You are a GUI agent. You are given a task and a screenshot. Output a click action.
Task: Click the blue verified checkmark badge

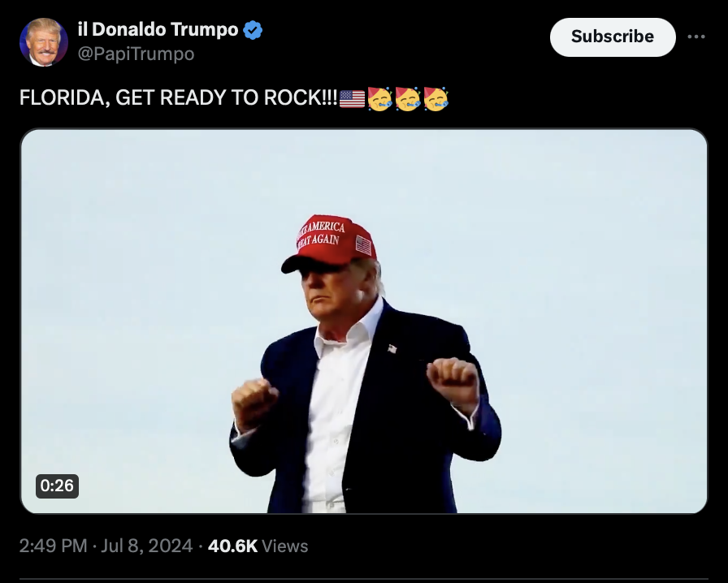[x=253, y=30]
